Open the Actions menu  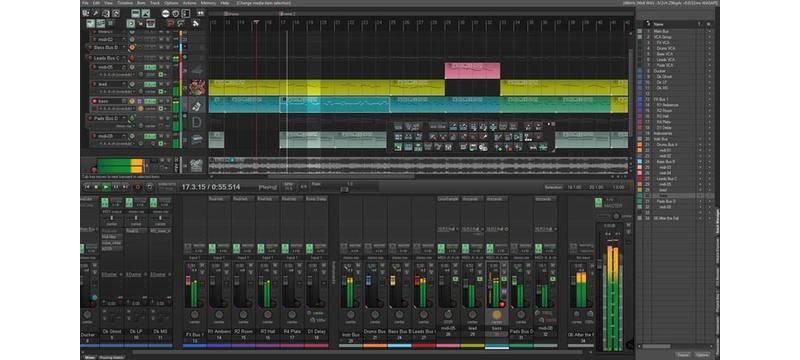(x=189, y=3)
